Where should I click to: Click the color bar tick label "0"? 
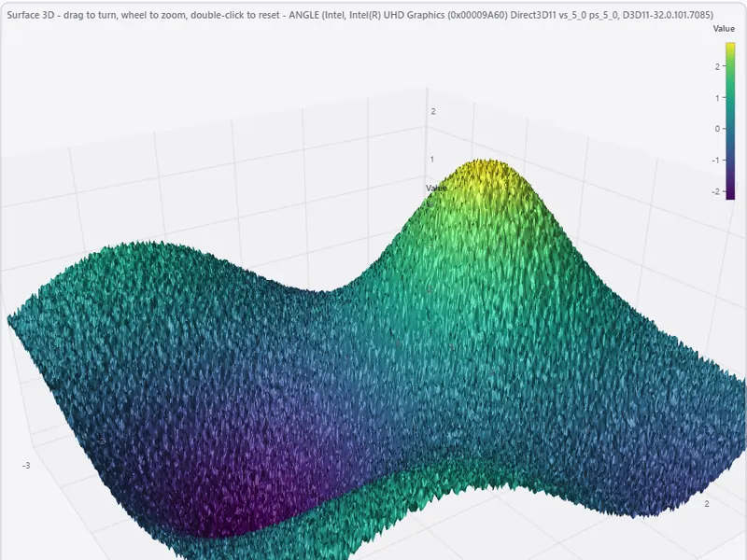click(x=717, y=129)
